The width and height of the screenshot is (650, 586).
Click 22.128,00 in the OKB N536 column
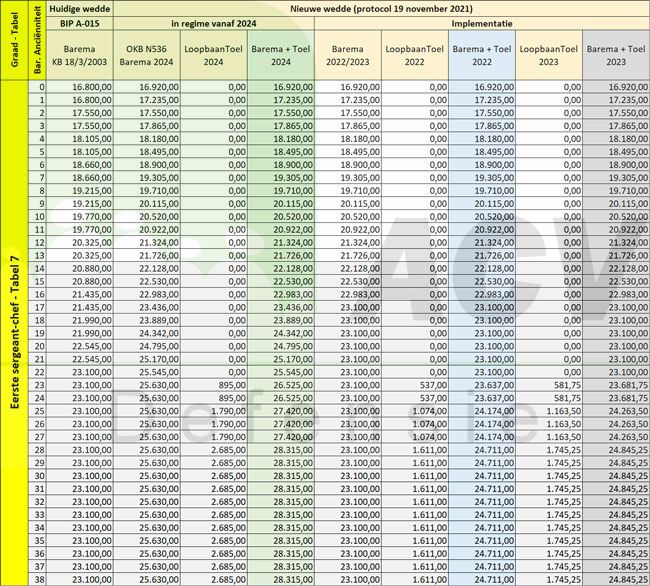click(x=147, y=269)
